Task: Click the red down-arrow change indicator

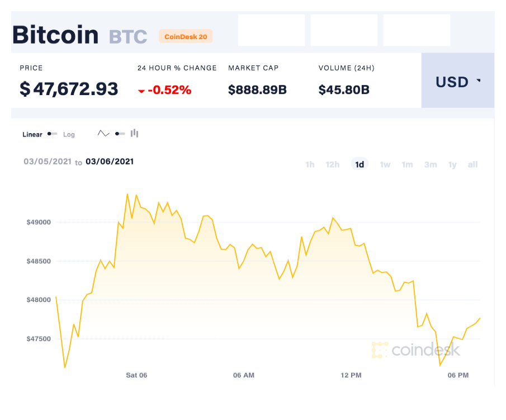Action: tap(141, 91)
